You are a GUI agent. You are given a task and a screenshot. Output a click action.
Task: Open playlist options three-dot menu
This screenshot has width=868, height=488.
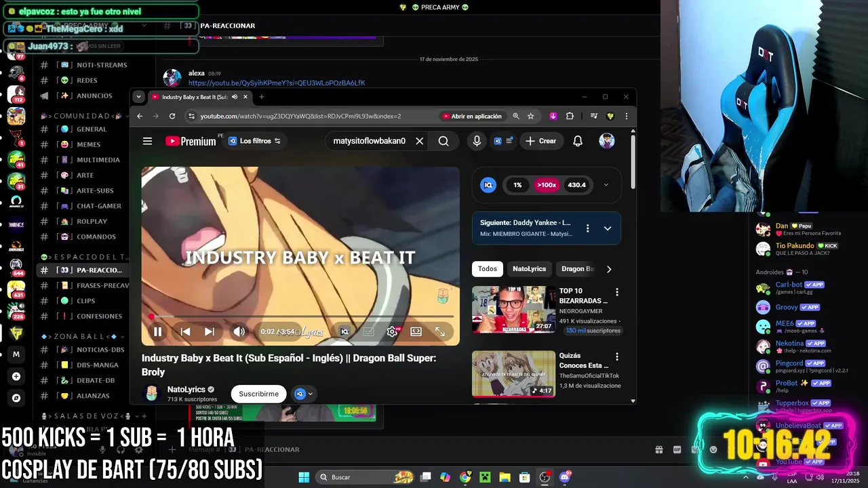588,228
